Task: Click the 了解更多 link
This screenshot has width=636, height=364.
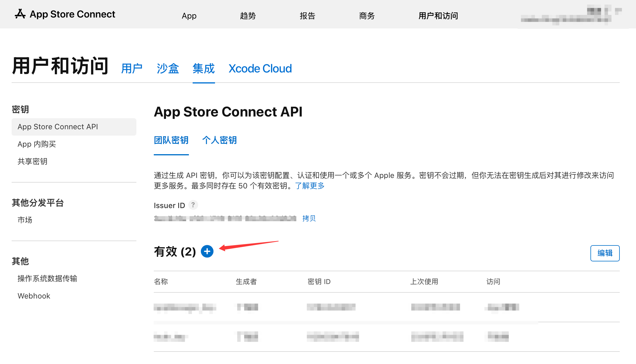Action: tap(310, 186)
